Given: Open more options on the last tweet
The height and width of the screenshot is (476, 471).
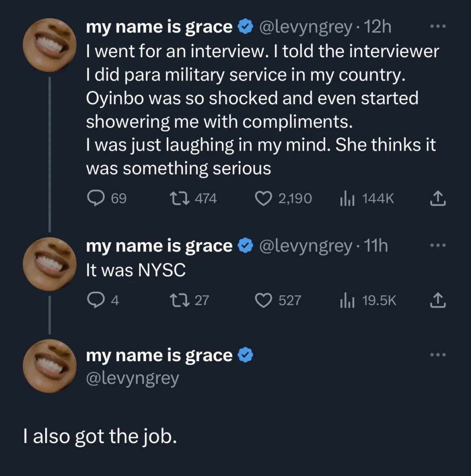Looking at the screenshot, I should coord(438,355).
